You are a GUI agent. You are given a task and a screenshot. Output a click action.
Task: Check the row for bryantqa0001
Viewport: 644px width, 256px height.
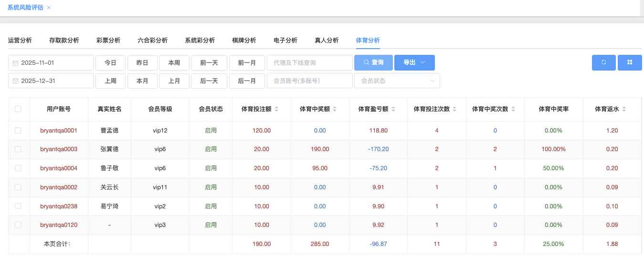point(18,130)
